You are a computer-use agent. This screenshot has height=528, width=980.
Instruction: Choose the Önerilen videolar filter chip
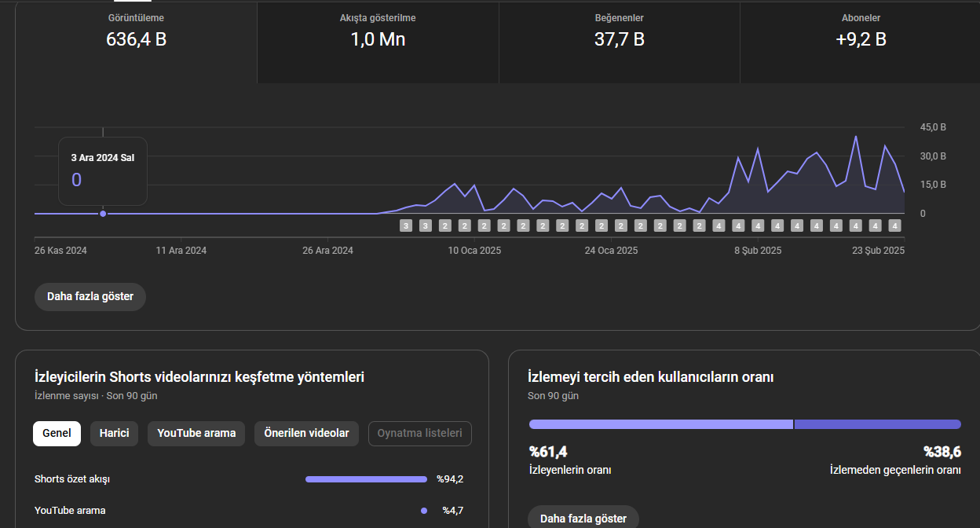click(x=306, y=434)
